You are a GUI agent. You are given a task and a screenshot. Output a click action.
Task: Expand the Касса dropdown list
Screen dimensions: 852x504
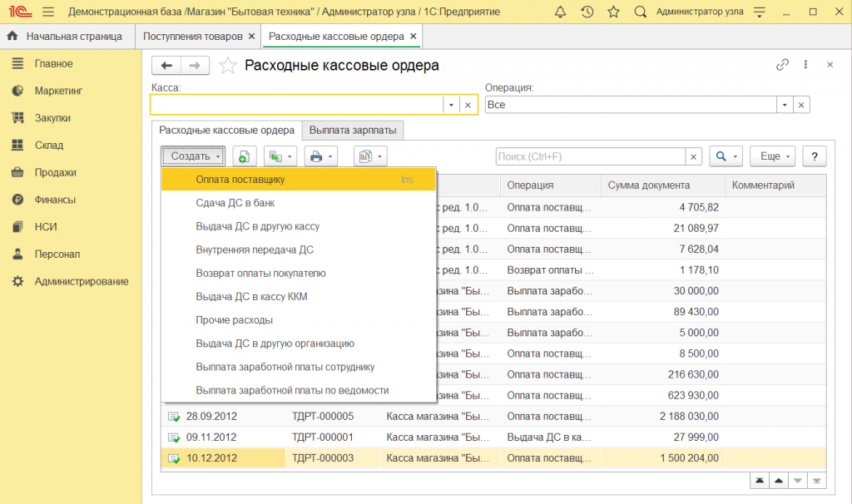(450, 105)
